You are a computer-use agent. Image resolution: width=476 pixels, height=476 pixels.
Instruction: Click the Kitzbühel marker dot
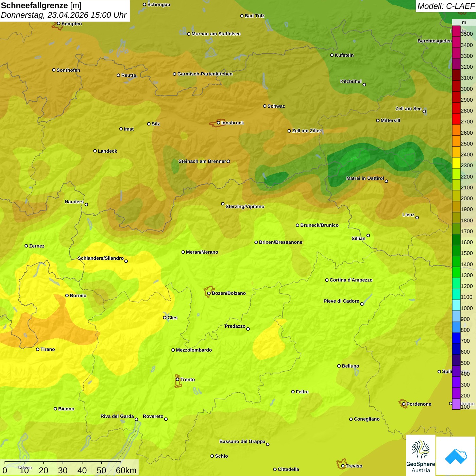coord(364,85)
